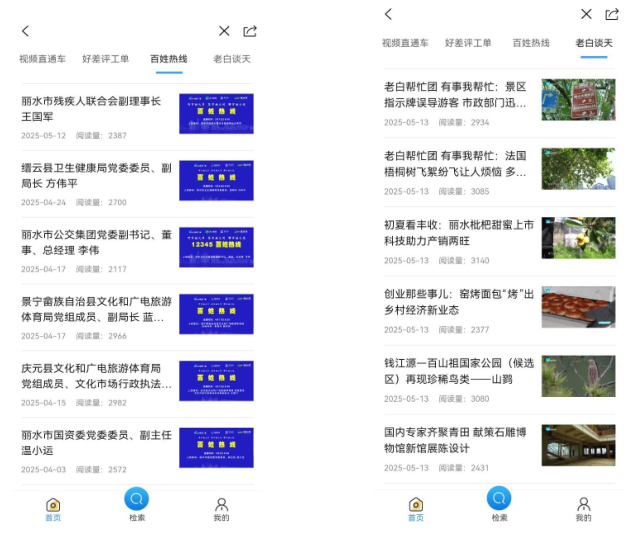Viewport: 643px width, 538px height.
Task: Tap 12345 百姓热线 thumbnail beside 李伟 article
Action: coord(216,247)
